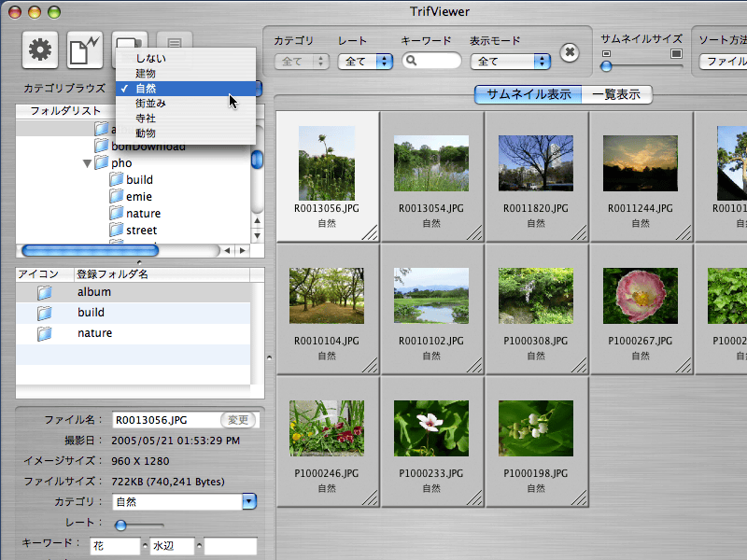Click the document with lightning toolbar icon
This screenshot has width=747, height=560.
tap(85, 50)
